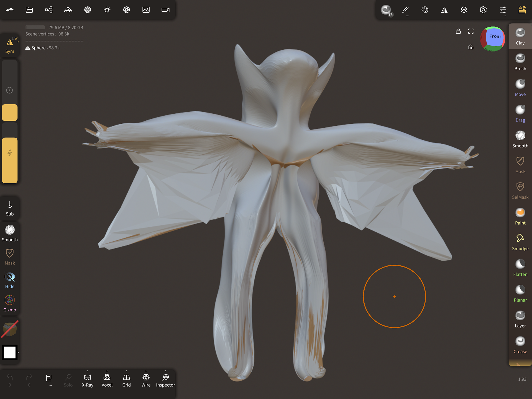Image resolution: width=532 pixels, height=399 pixels.
Task: Open the Settings gear menu
Action: [x=483, y=10]
